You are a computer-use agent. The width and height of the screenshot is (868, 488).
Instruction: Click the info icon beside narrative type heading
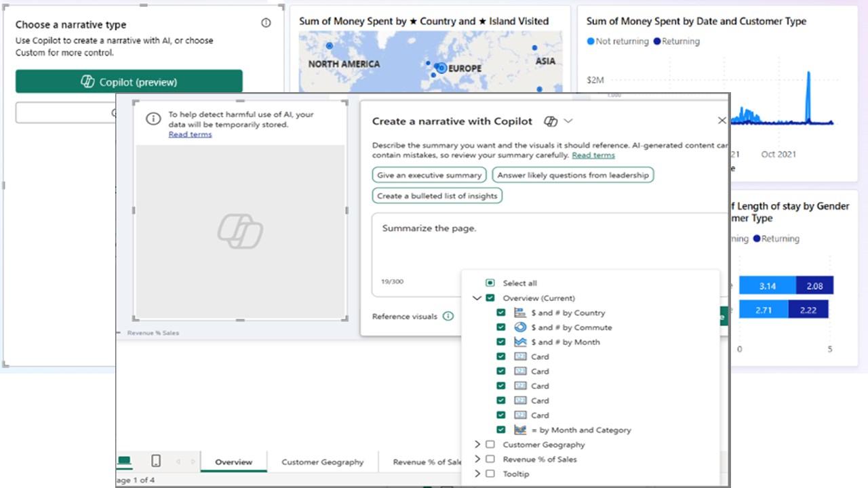[266, 23]
